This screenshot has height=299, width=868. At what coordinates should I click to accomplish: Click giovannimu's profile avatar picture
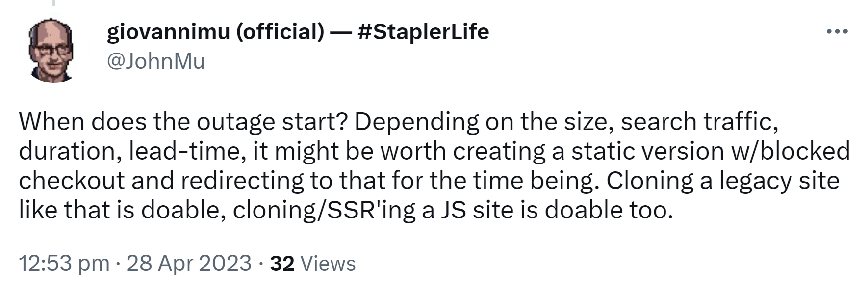53,51
